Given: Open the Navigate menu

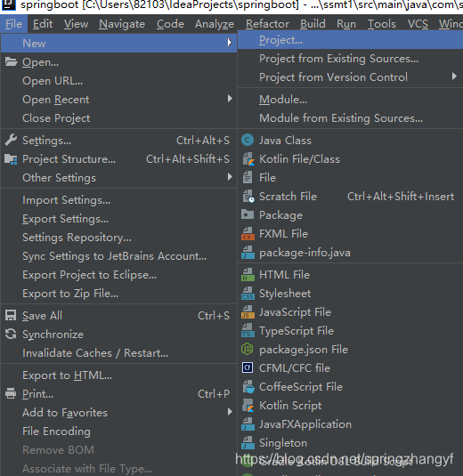Looking at the screenshot, I should [x=122, y=24].
